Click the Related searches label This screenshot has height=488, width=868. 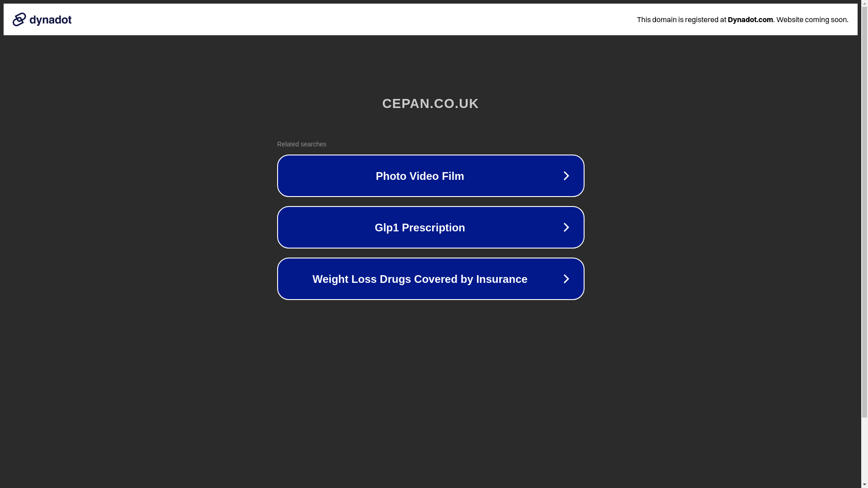302,144
